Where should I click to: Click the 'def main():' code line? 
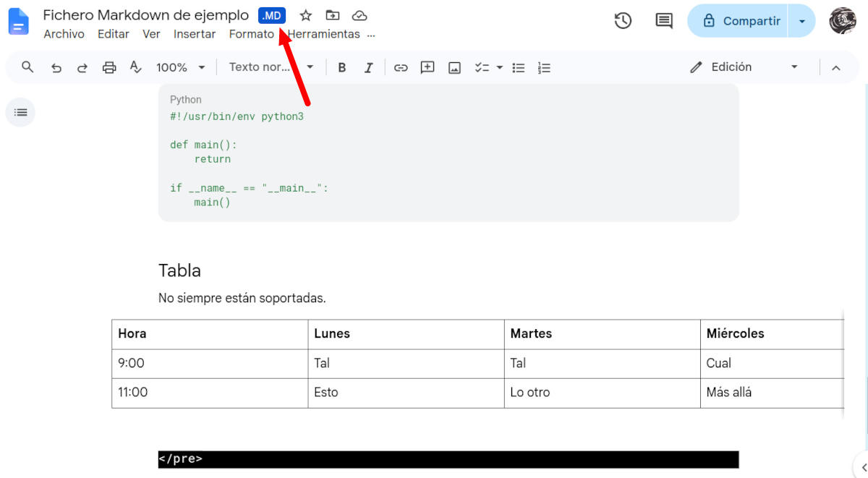[203, 145]
